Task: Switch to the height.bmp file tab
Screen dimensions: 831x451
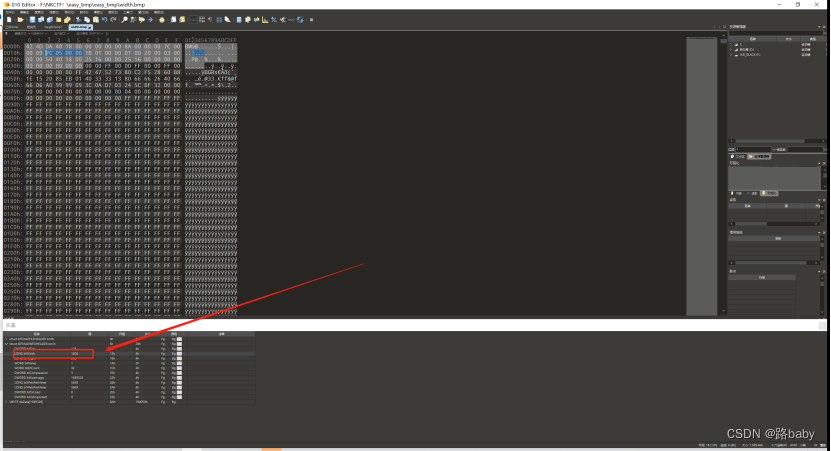Action: 53,27
